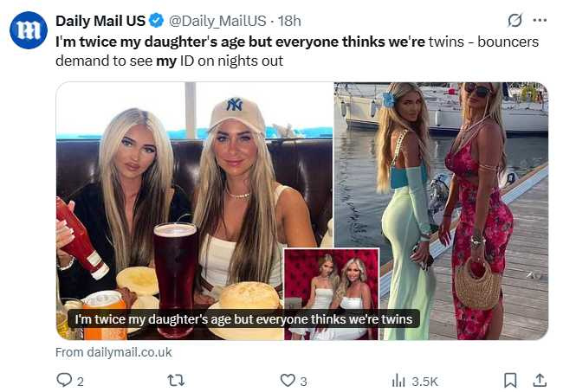This screenshot has width=563, height=392.
Task: Click the like count number 3
Action: click(303, 382)
